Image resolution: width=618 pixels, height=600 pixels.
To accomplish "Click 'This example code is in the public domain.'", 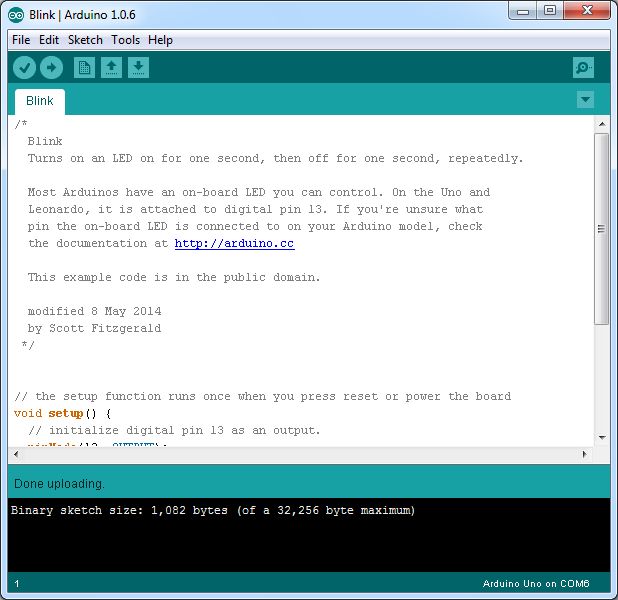I will tap(174, 278).
